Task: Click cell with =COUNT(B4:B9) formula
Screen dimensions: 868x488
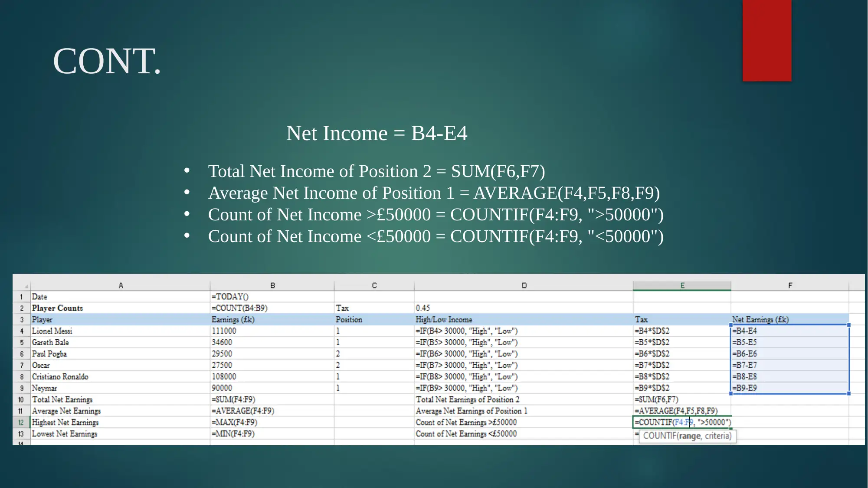Action: click(x=272, y=308)
